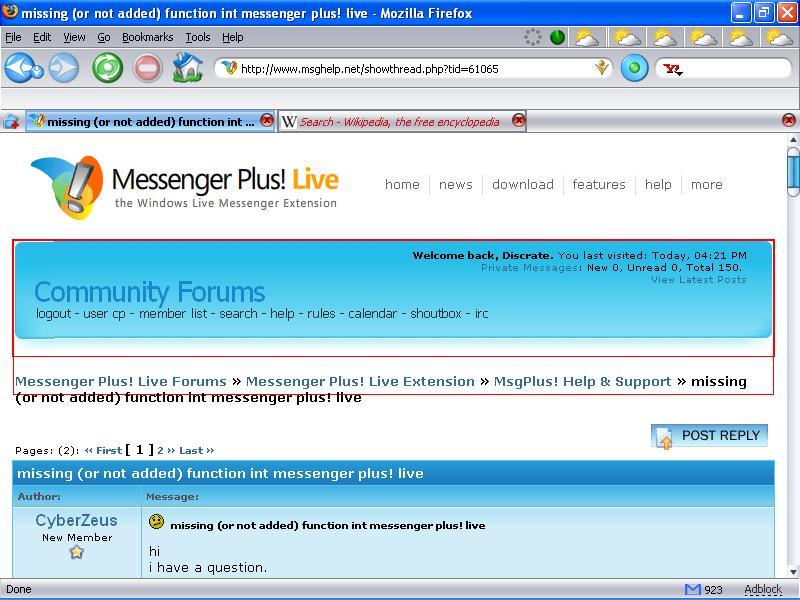
Task: Close the Wikipedia search tab
Action: [x=518, y=121]
